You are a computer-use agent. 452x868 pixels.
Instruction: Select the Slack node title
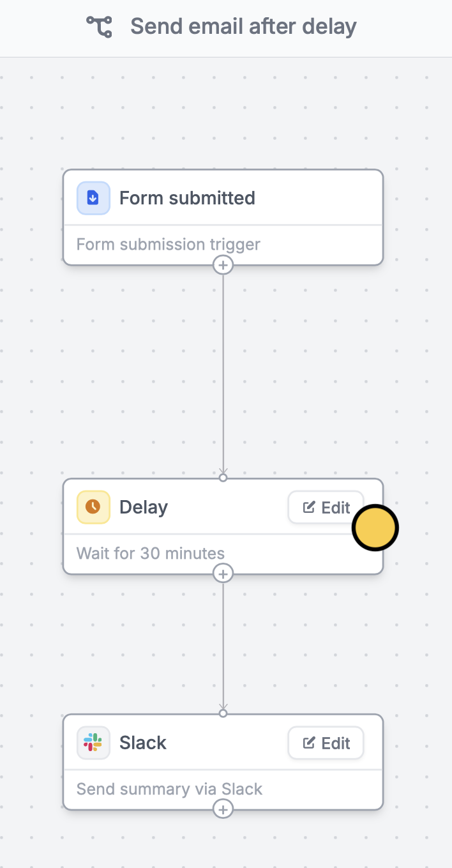click(x=143, y=743)
